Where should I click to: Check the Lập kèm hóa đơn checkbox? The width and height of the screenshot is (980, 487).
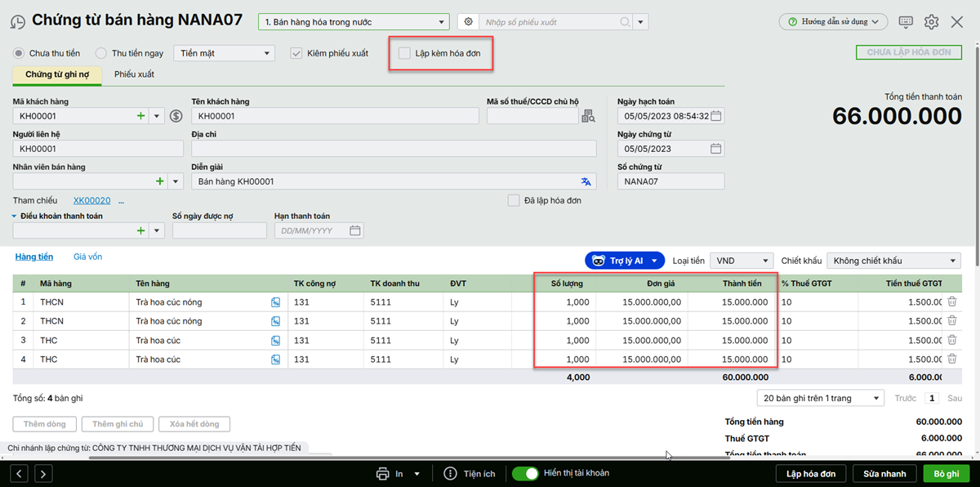pyautogui.click(x=404, y=53)
